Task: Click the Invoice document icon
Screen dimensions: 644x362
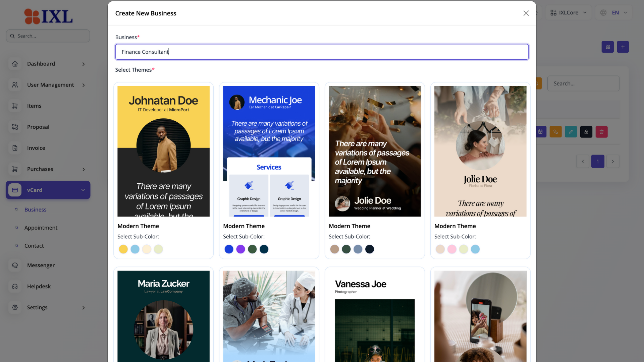Action: click(x=15, y=148)
